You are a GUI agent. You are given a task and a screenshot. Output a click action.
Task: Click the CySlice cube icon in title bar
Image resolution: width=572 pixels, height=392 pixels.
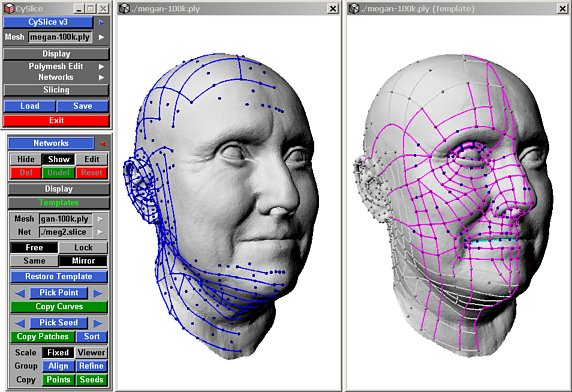9,8
